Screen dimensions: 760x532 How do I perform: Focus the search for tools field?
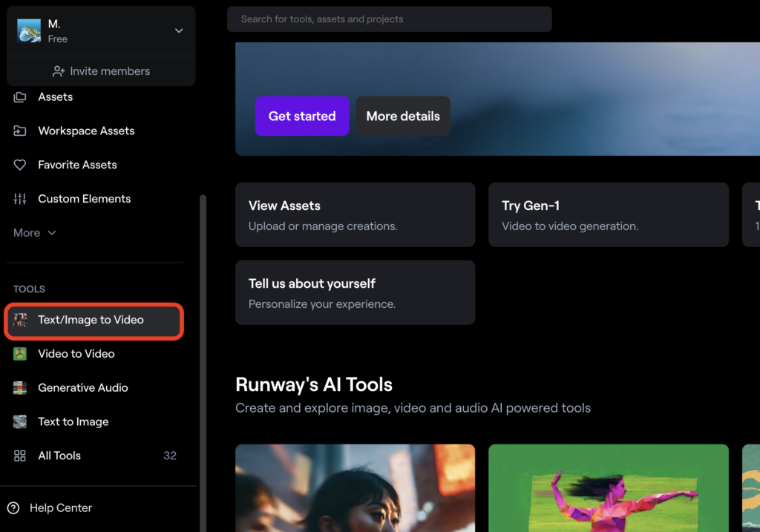(x=389, y=19)
